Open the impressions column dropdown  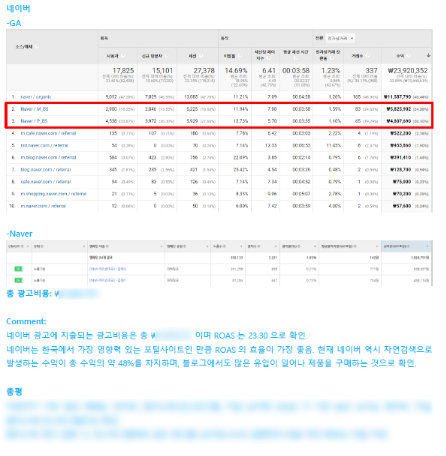(241, 247)
